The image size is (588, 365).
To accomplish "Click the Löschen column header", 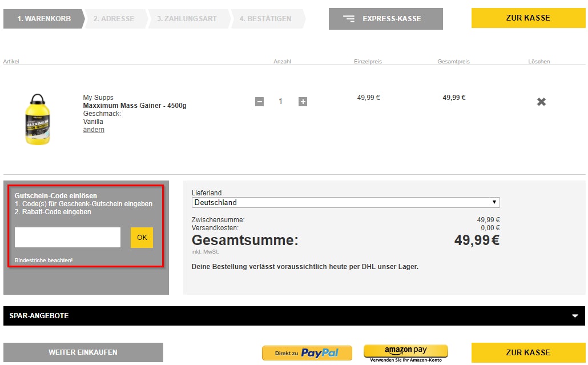I will (539, 62).
